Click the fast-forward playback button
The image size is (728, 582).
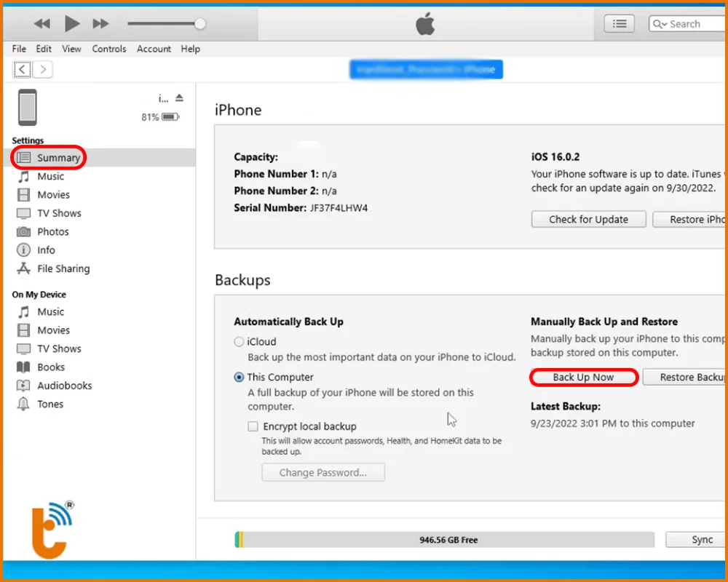[x=100, y=24]
